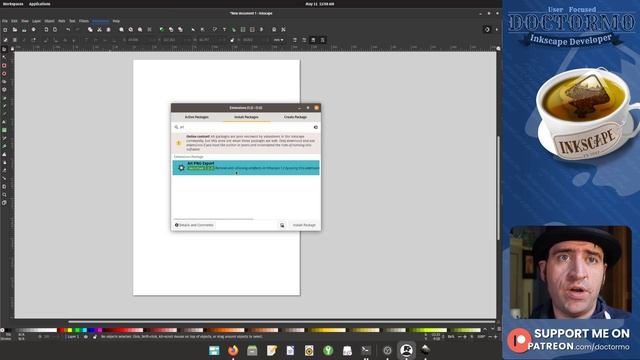Toggle Layer 1 lock icon in status bar

[95, 337]
